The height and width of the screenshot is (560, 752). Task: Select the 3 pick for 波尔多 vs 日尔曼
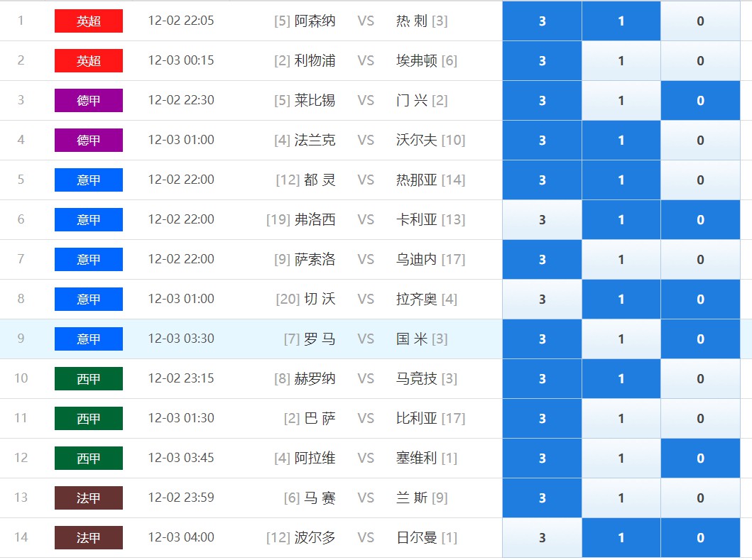click(x=542, y=538)
